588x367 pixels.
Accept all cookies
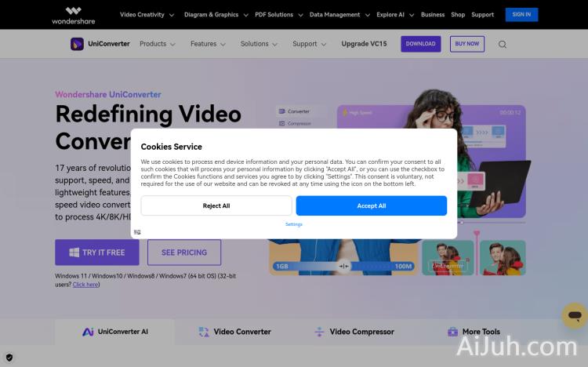371,205
